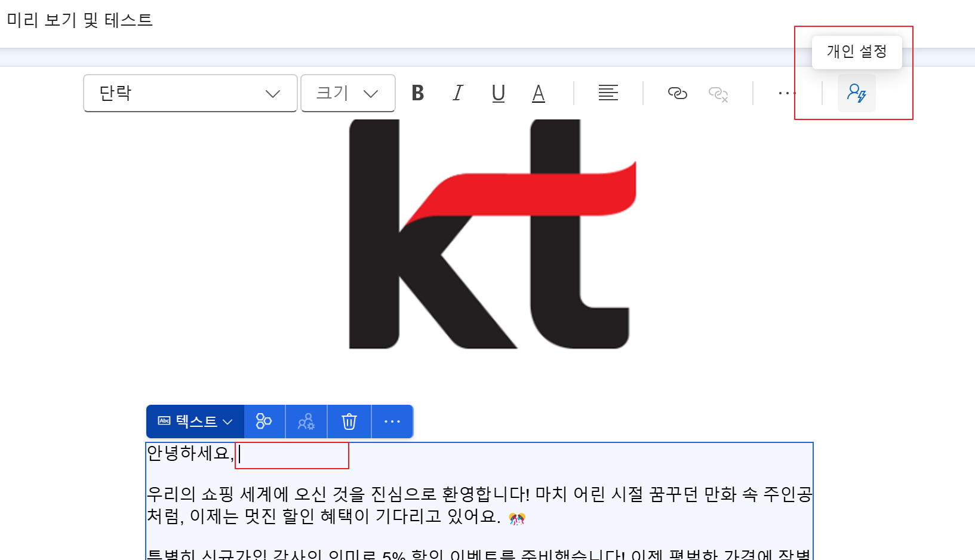
Task: Expand the 텍스트 element type dropdown
Action: [x=195, y=421]
